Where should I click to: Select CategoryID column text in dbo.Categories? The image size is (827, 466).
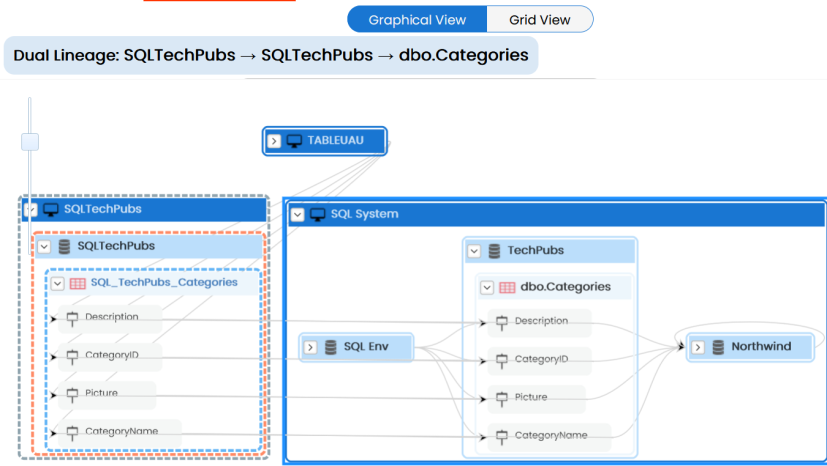pos(541,359)
